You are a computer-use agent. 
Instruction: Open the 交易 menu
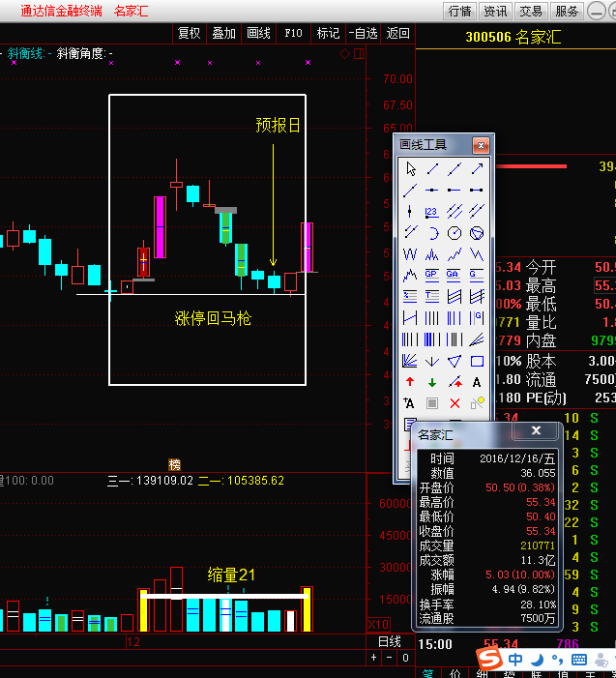click(x=530, y=11)
